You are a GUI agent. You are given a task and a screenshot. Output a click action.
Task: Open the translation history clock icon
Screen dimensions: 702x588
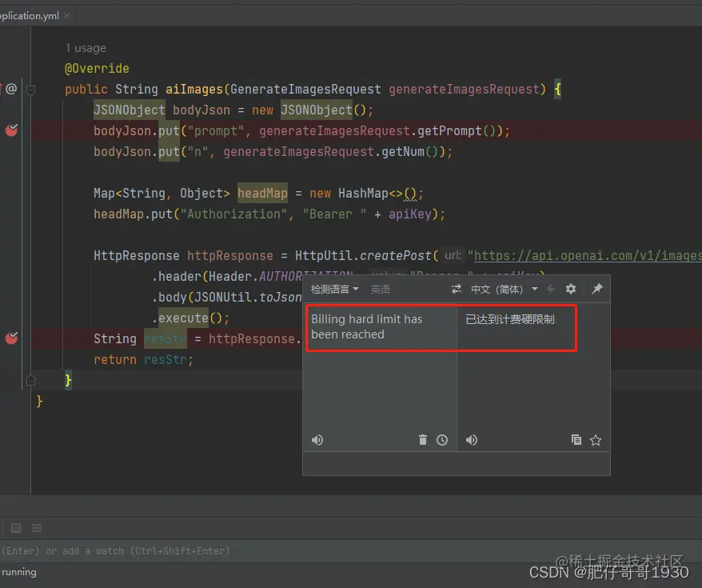pos(442,440)
